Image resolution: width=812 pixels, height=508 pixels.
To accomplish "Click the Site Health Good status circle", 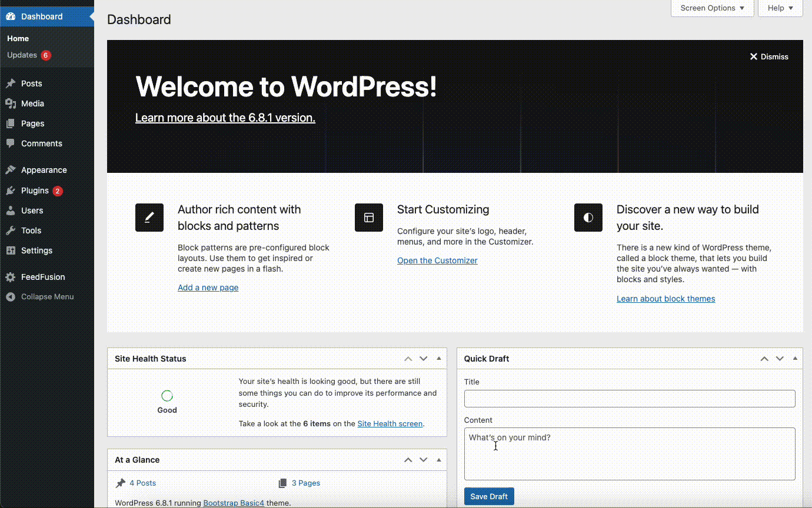I will [x=167, y=396].
